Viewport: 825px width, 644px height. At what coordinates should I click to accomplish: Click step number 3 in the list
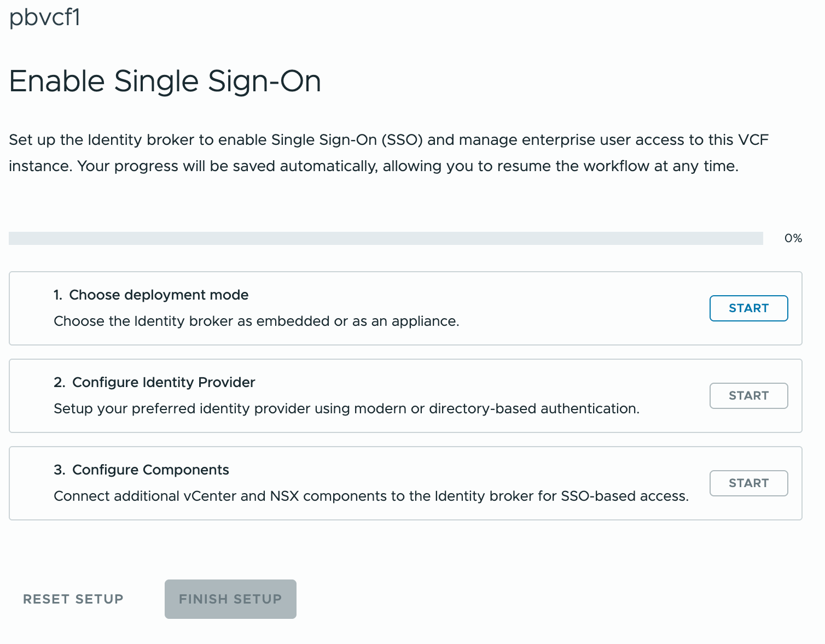pyautogui.click(x=59, y=470)
